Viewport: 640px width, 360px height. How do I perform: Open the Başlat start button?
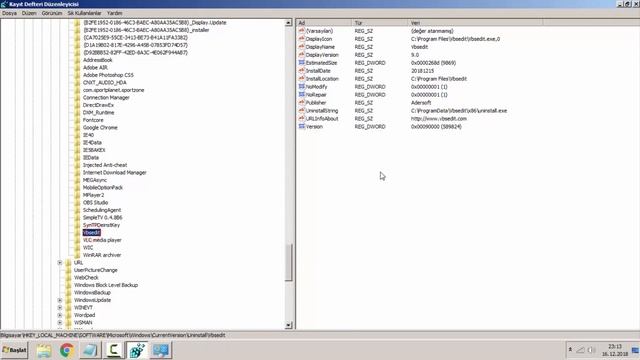coord(14,350)
